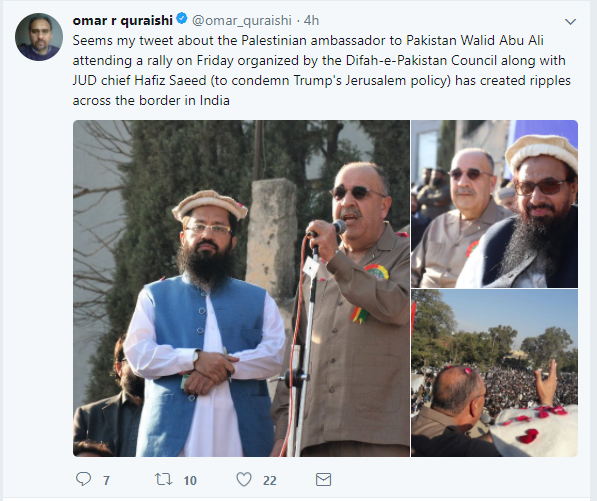597x501 pixels.
Task: Like the tweet with the heart icon
Action: [x=244, y=479]
